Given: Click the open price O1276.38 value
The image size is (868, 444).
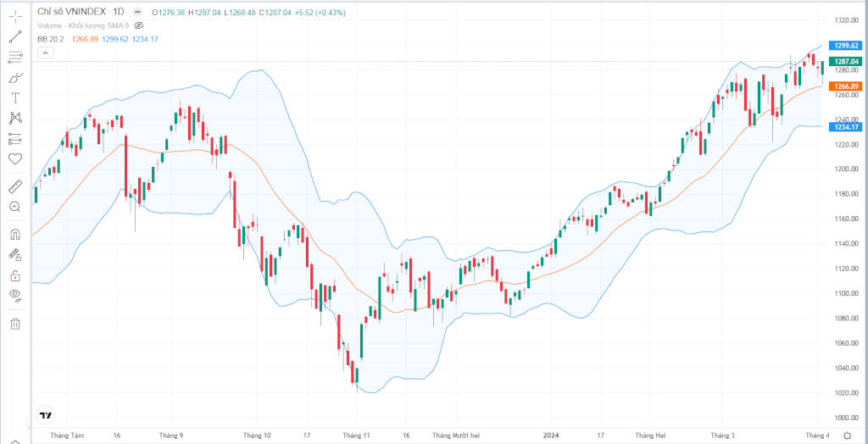Looking at the screenshot, I should pyautogui.click(x=169, y=12).
